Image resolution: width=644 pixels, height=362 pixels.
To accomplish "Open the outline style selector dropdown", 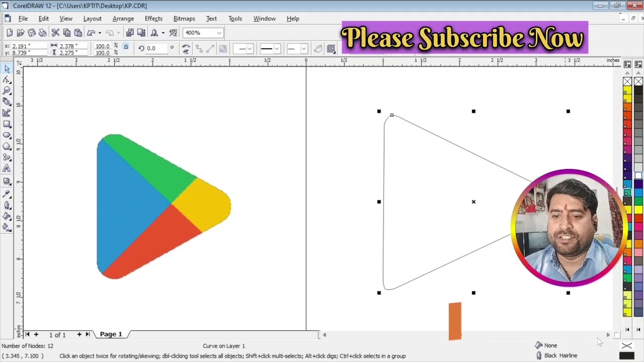I will (x=276, y=49).
